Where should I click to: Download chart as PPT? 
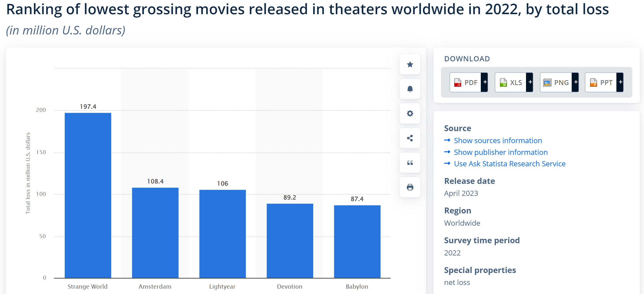[x=601, y=82]
